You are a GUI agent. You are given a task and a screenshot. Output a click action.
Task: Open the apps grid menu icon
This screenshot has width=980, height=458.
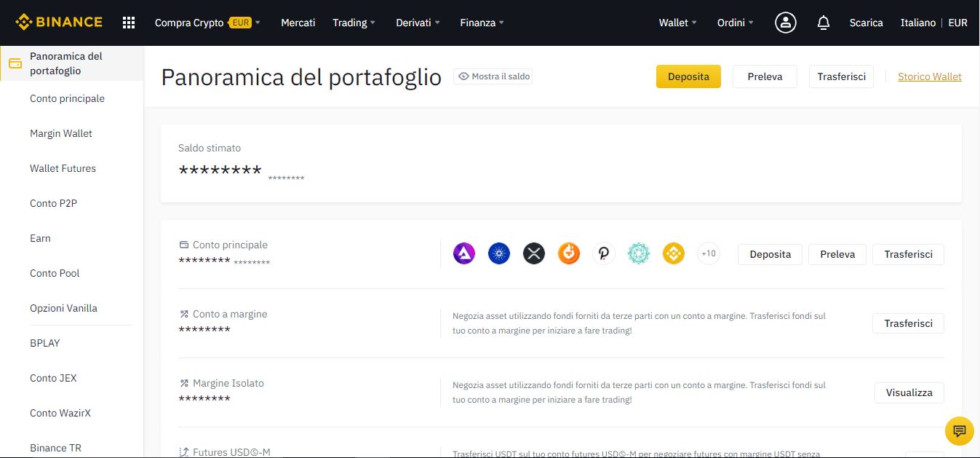129,23
